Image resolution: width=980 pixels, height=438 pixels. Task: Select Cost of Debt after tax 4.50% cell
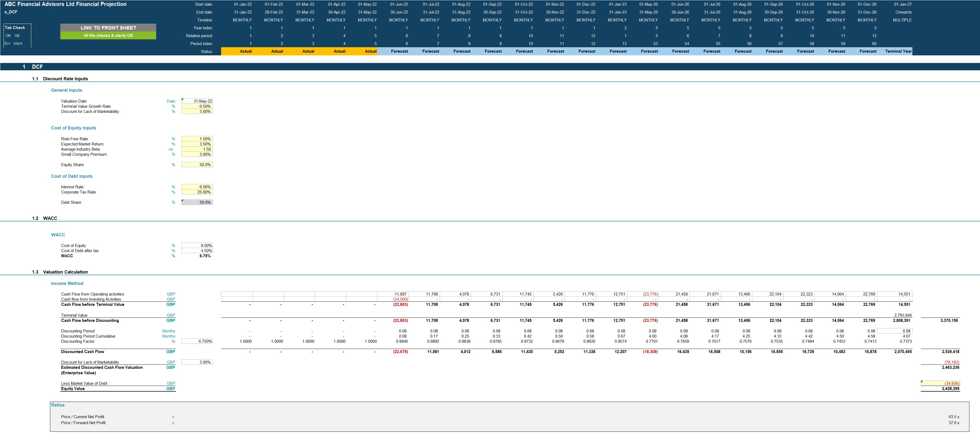197,250
